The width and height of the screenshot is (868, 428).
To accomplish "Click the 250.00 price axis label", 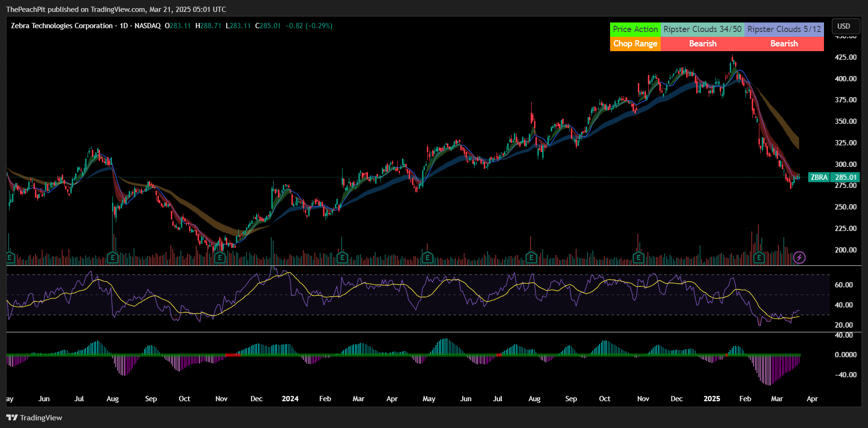I will [846, 207].
